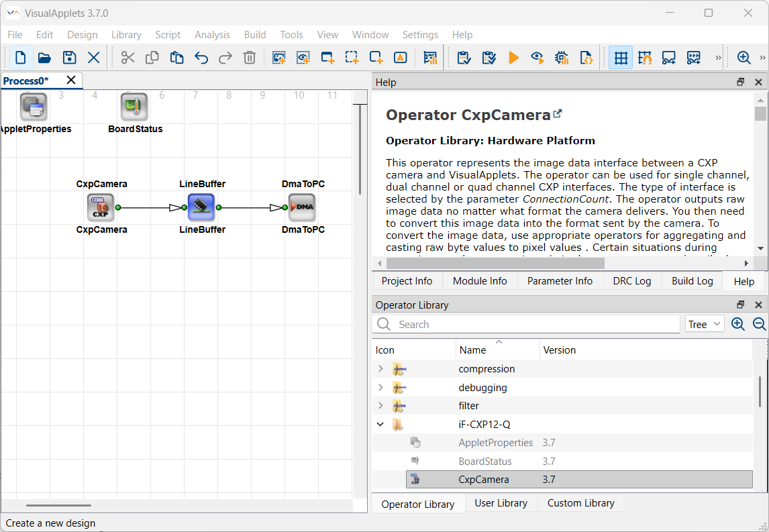Screen dimensions: 769x532
Task: Switch to the User Library tab
Action: click(501, 503)
